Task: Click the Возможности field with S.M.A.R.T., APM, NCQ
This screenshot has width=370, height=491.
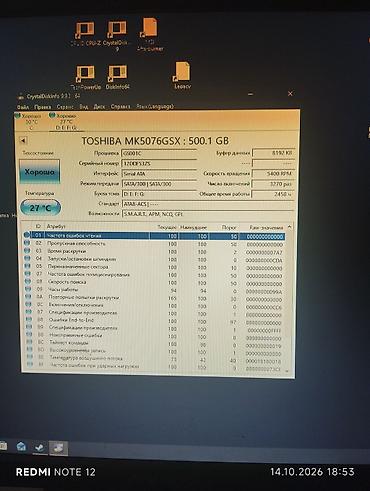Action: 208,214
